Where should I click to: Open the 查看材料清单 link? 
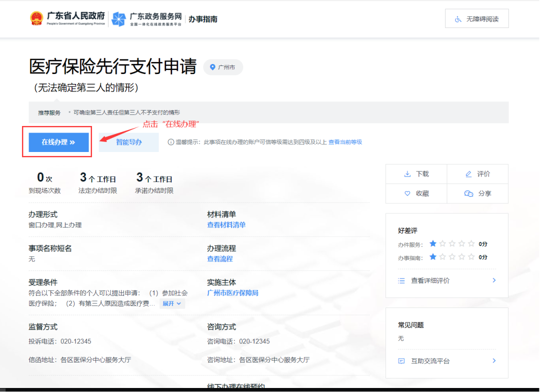tap(226, 225)
